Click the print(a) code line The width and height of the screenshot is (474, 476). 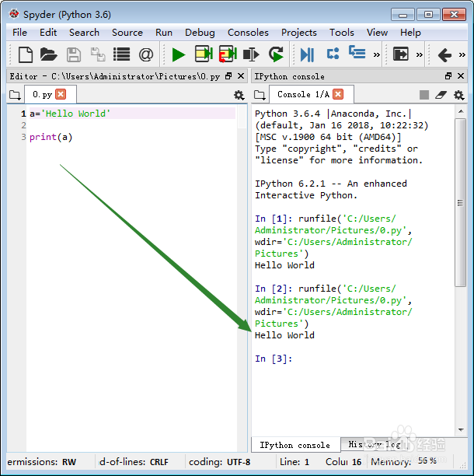click(51, 137)
